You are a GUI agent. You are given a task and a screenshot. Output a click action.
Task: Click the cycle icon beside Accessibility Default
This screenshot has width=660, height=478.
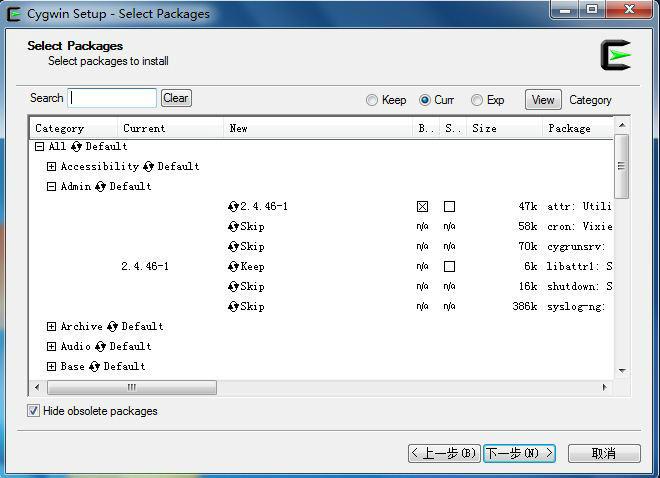148,167
